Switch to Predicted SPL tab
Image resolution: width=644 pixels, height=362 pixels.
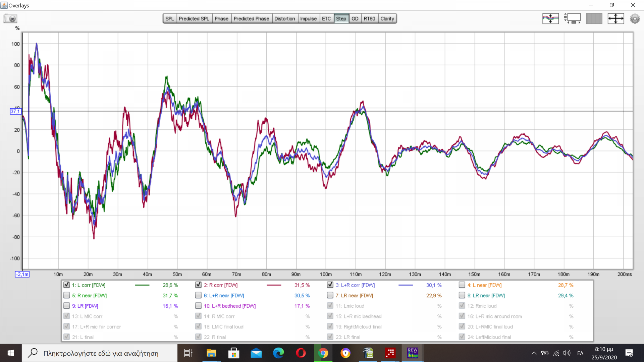194,18
